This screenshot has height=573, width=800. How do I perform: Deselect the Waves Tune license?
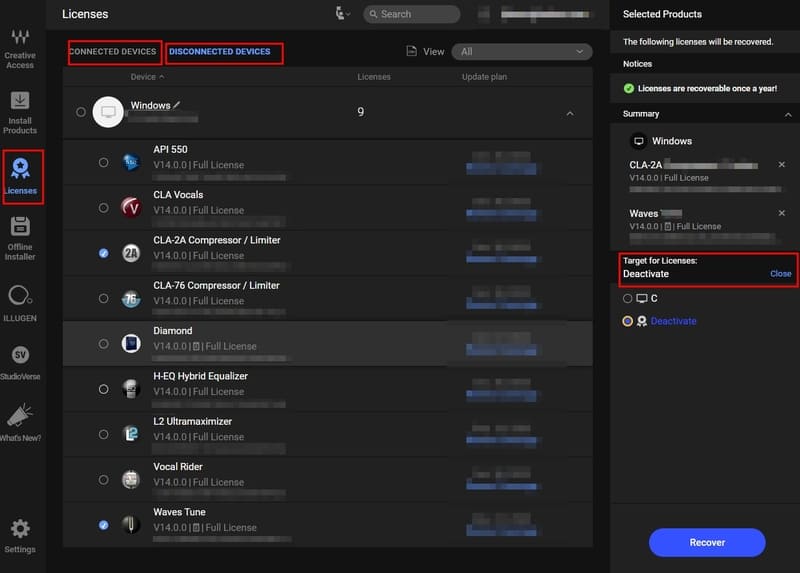[104, 525]
